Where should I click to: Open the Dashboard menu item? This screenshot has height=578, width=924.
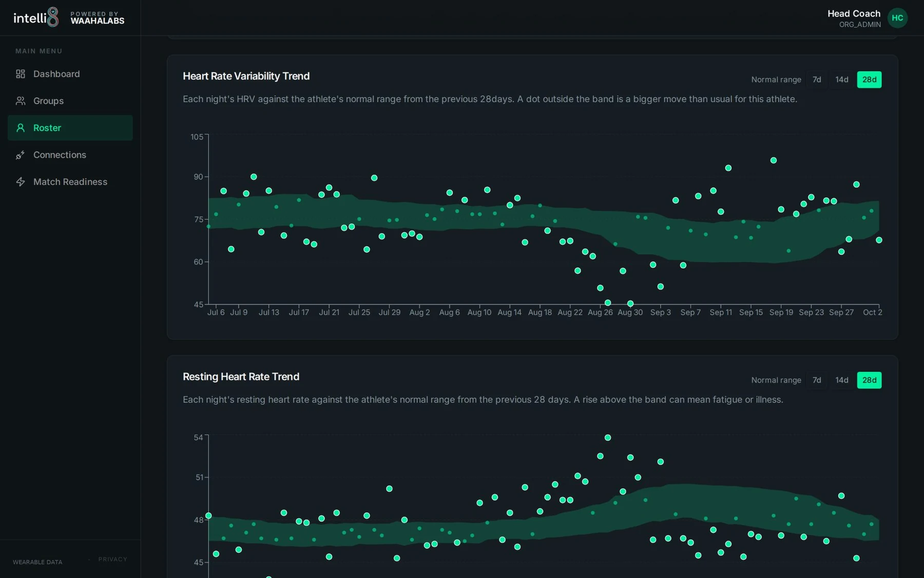(x=70, y=74)
